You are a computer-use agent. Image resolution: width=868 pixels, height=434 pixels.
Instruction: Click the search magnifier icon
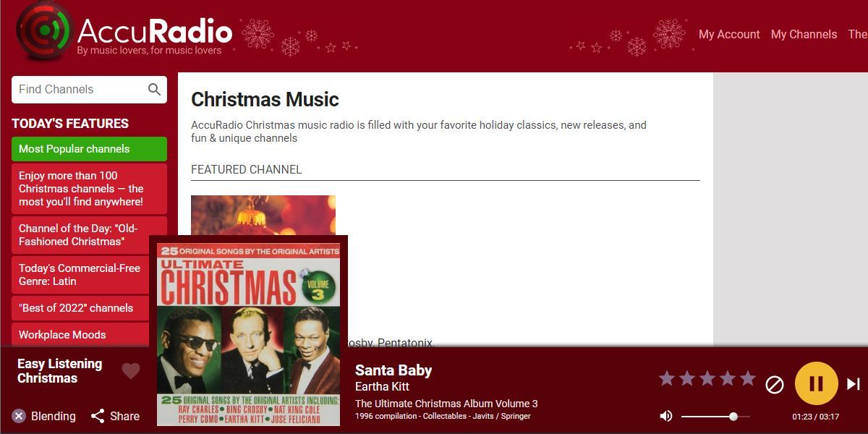[x=154, y=90]
